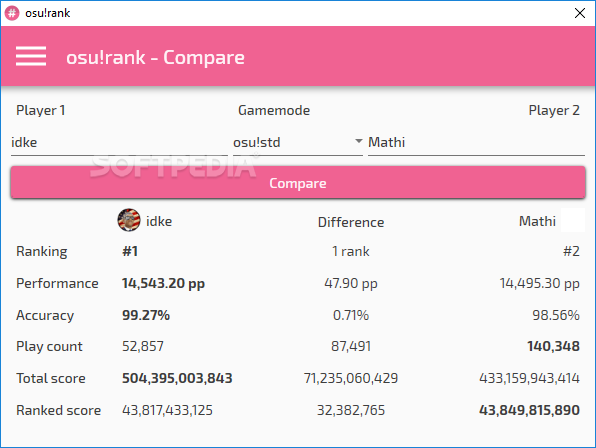
Task: Click the 99.27% accuracy value
Action: tap(146, 315)
